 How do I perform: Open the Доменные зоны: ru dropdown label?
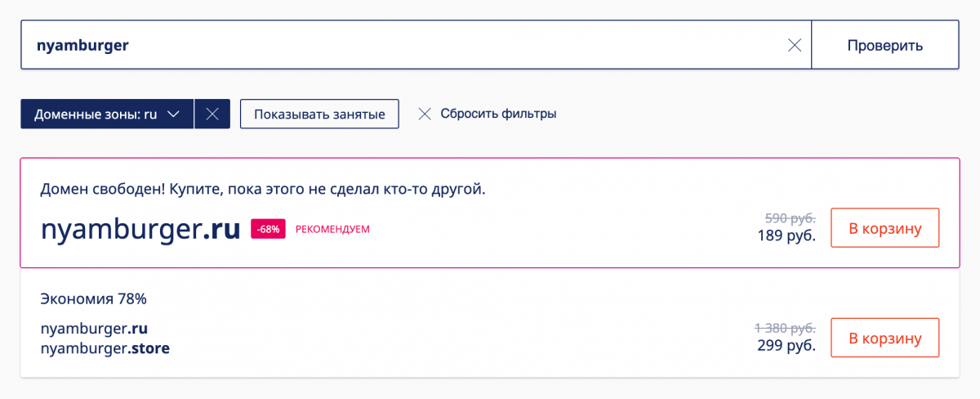coord(96,114)
